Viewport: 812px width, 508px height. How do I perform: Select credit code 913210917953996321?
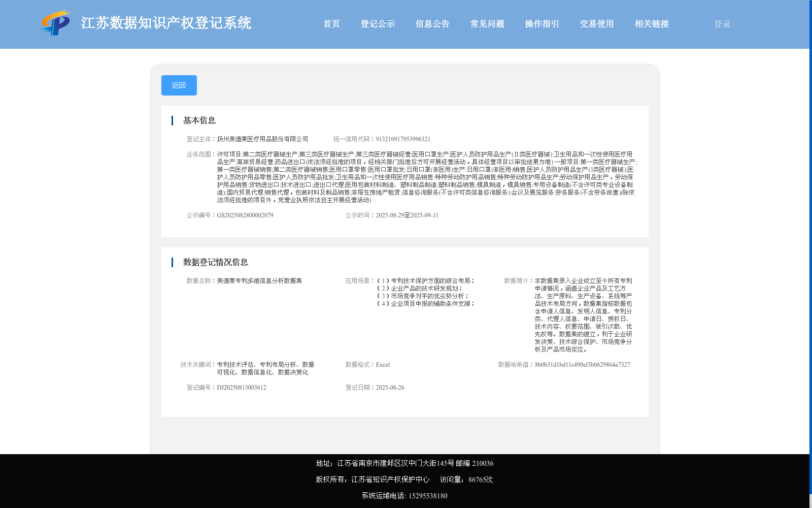click(x=403, y=139)
